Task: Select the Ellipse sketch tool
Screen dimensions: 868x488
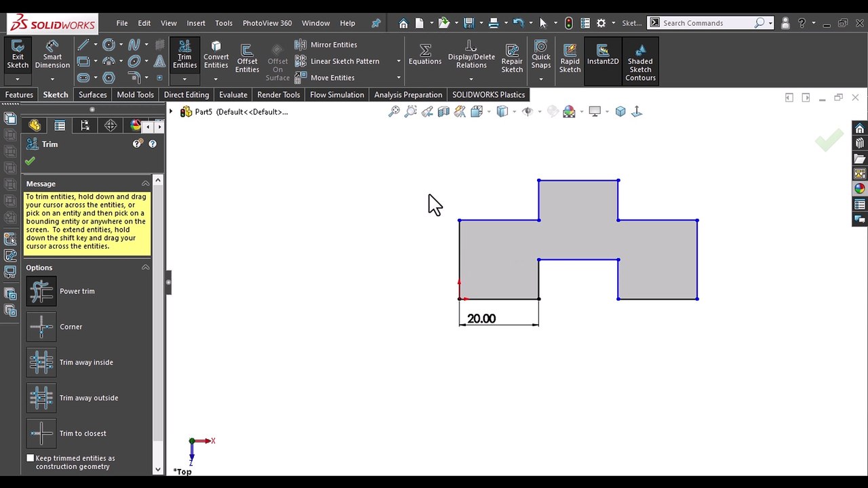Action: (134, 61)
